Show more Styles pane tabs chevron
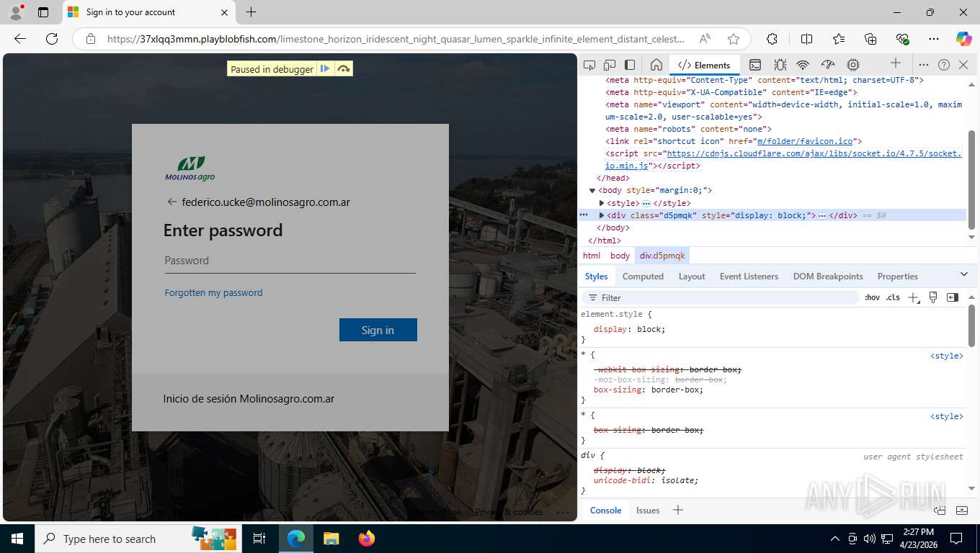Screen dimensions: 980x553 (x=964, y=274)
